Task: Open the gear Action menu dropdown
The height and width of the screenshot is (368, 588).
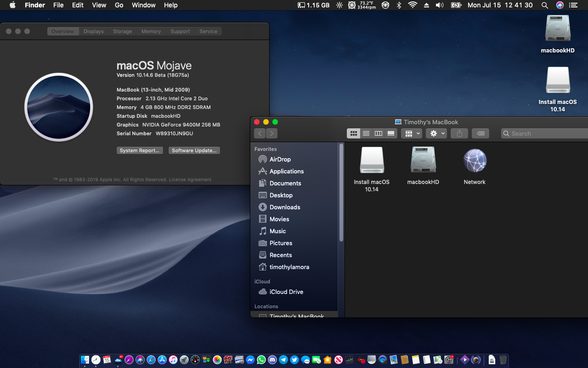Action: (x=436, y=133)
